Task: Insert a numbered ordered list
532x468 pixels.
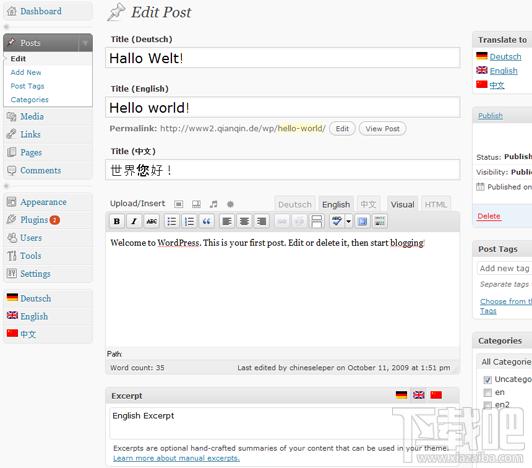Action: click(189, 222)
